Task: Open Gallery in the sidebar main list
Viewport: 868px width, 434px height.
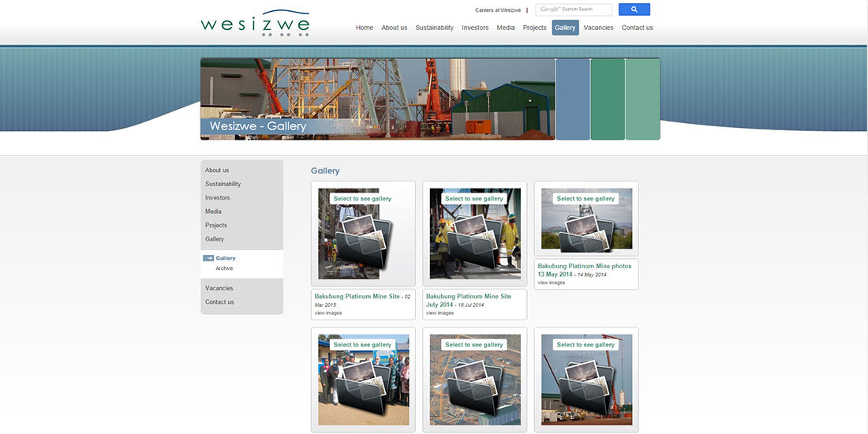Action: tap(215, 239)
